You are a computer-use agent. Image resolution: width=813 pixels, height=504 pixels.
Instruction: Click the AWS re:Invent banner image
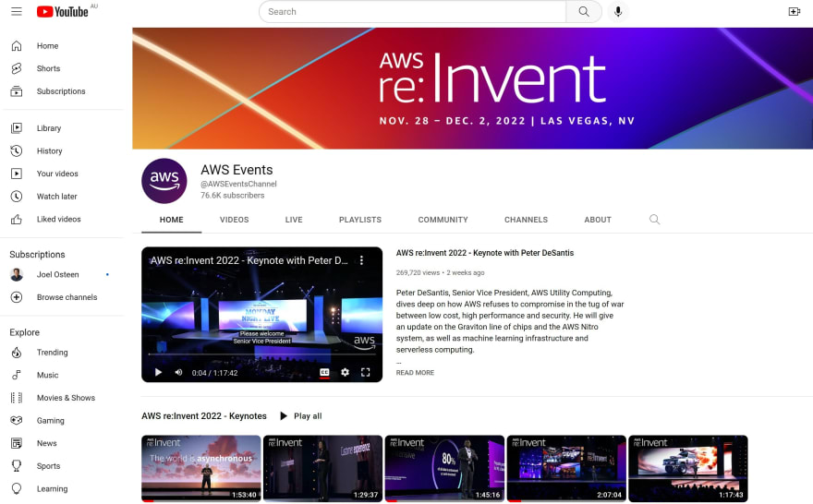472,89
